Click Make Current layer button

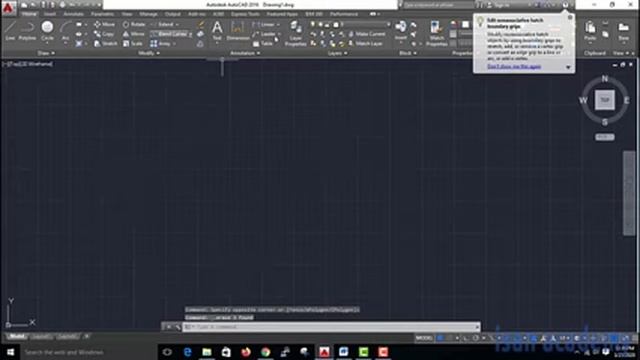click(x=367, y=34)
